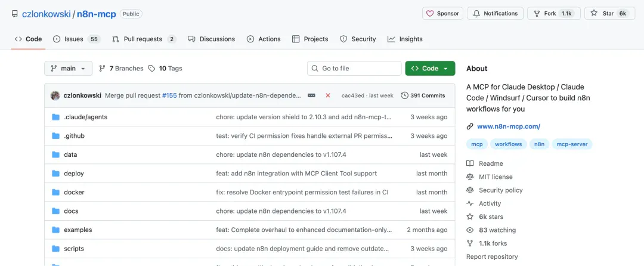Visit www.n8n-mcp.com website link
This screenshot has height=266, width=644.
(509, 126)
